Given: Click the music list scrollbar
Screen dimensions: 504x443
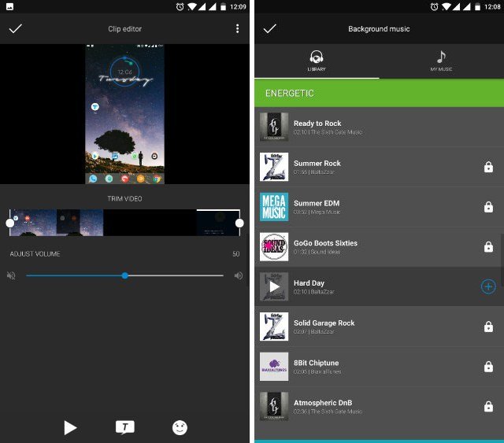Looking at the screenshot, I should [502, 259].
